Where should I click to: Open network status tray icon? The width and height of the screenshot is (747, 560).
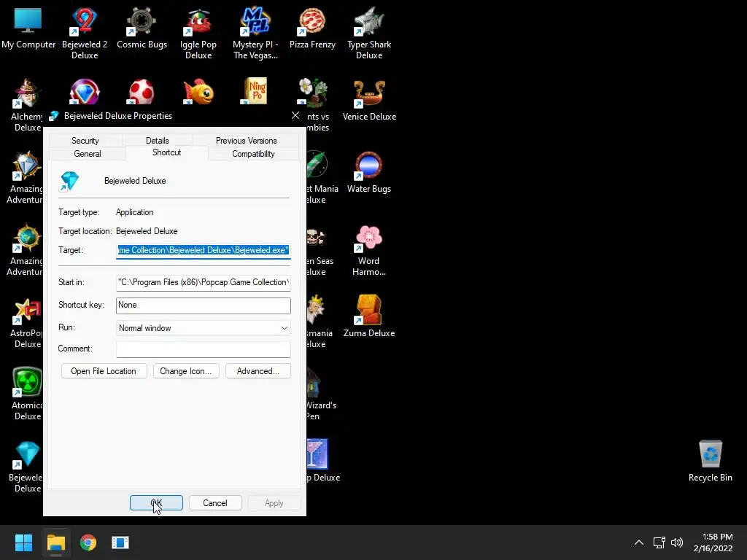(x=659, y=542)
